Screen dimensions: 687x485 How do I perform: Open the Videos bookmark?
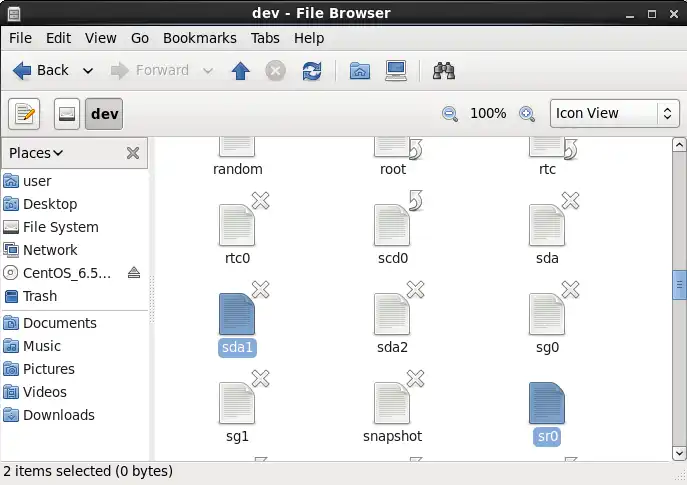(x=74, y=392)
